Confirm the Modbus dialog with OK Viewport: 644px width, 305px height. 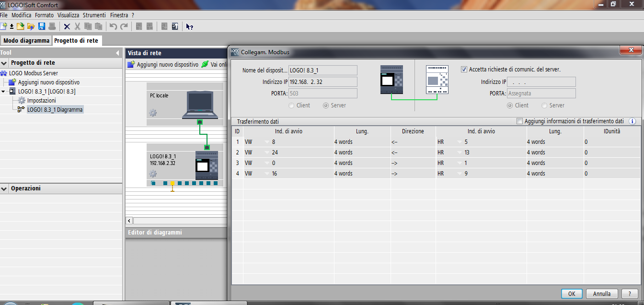pos(571,293)
